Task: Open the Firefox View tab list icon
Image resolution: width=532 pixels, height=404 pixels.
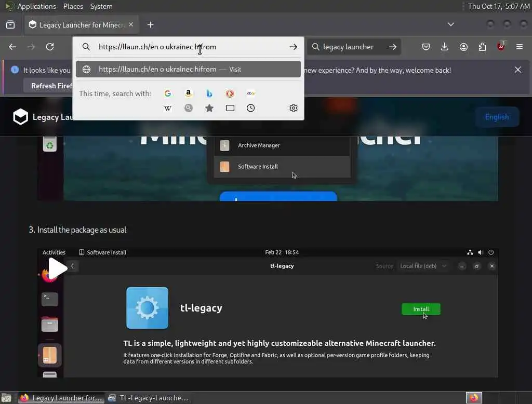Action: [x=10, y=25]
